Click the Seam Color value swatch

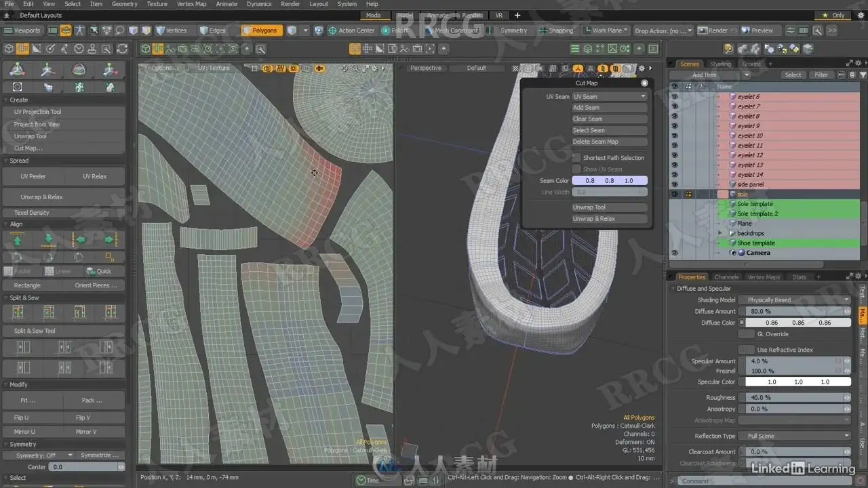[x=610, y=181]
